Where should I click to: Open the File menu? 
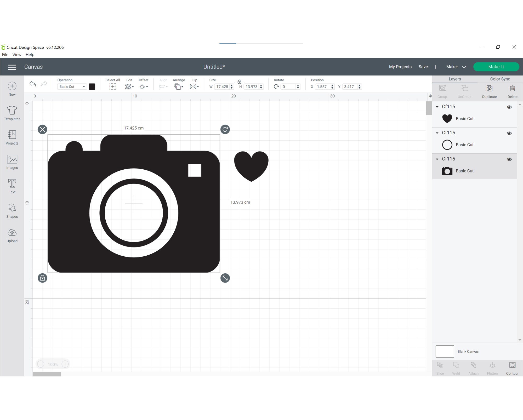[x=5, y=54]
